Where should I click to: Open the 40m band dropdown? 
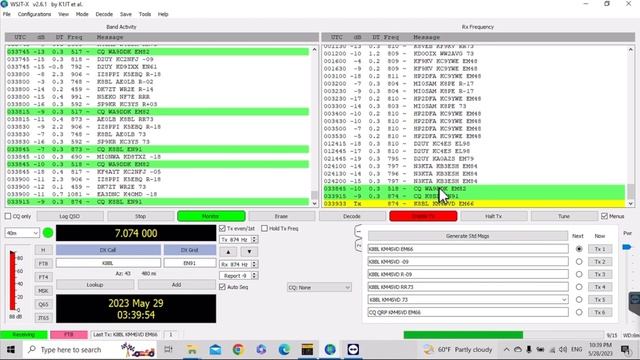pyautogui.click(x=22, y=233)
